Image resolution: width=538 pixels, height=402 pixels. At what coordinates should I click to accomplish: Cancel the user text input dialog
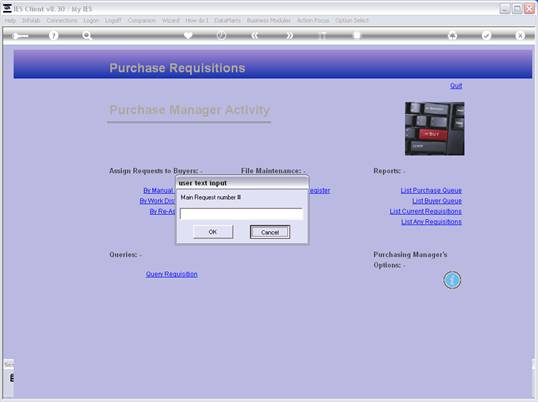pyautogui.click(x=270, y=232)
